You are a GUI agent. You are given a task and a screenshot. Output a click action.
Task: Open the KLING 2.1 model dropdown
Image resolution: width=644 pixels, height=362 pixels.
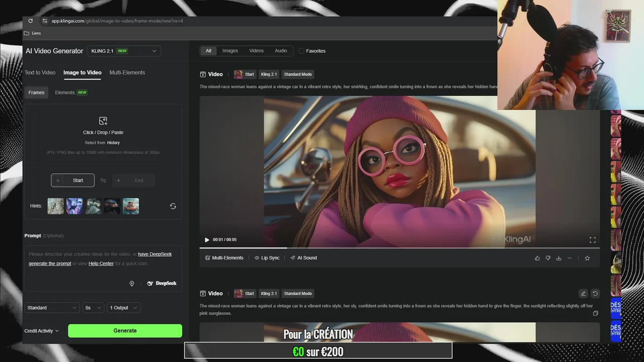[124, 51]
